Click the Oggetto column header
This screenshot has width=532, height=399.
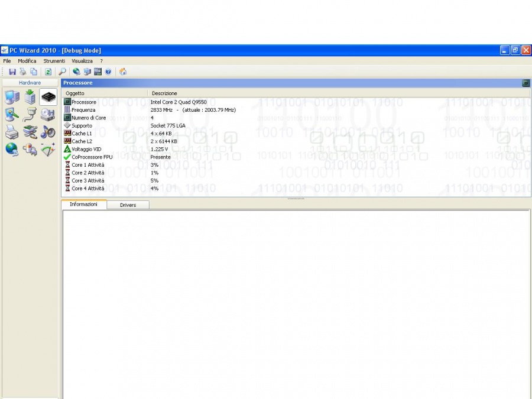click(x=75, y=93)
